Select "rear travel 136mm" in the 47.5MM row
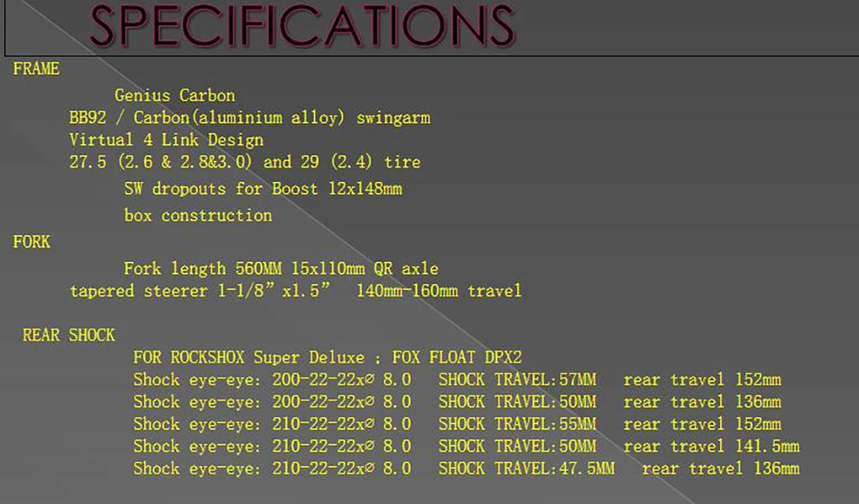859x504 pixels. click(x=721, y=469)
